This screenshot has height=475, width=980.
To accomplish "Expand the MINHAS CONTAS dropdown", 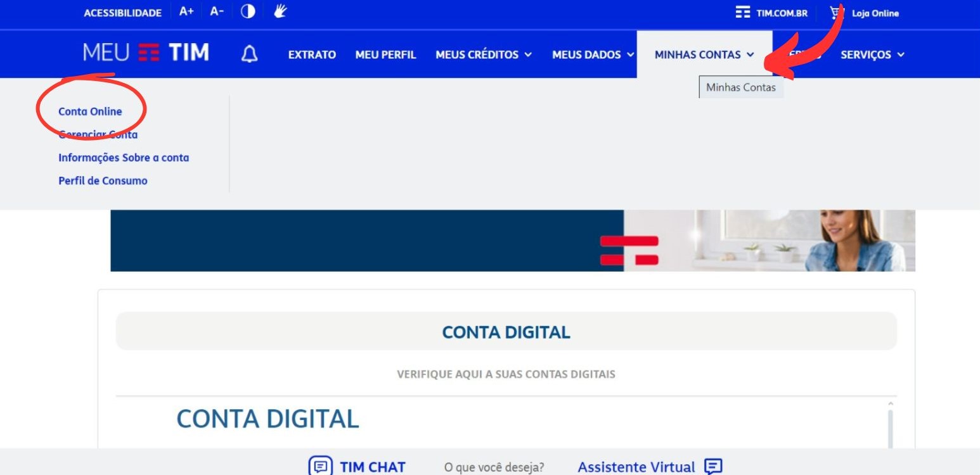I will pyautogui.click(x=704, y=54).
